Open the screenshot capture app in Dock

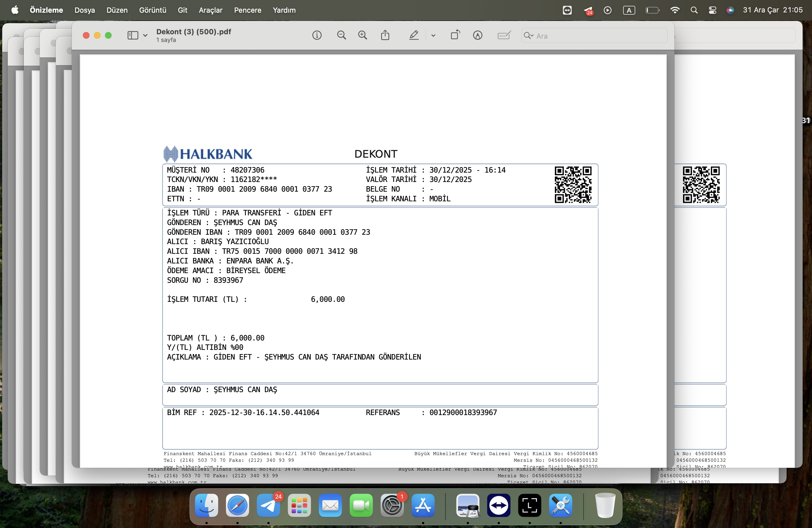[529, 505]
